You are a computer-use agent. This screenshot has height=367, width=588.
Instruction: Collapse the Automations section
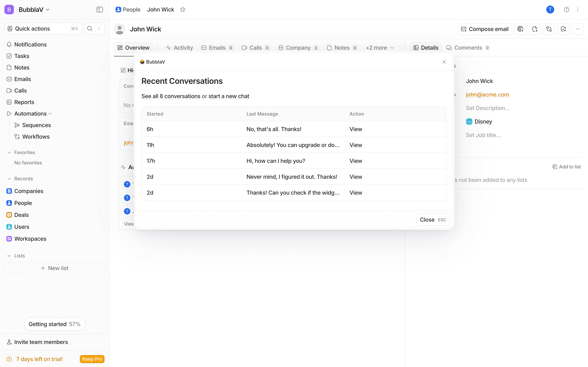click(50, 114)
